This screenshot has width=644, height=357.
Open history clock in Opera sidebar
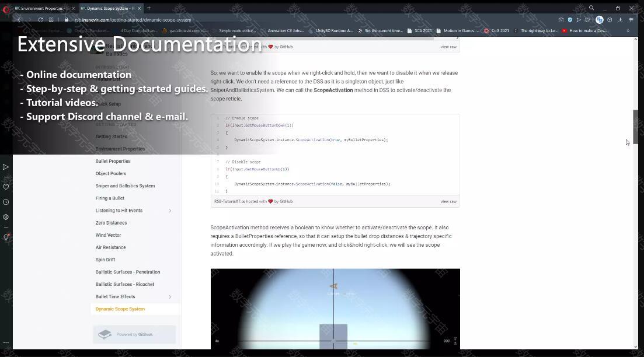[x=6, y=202]
